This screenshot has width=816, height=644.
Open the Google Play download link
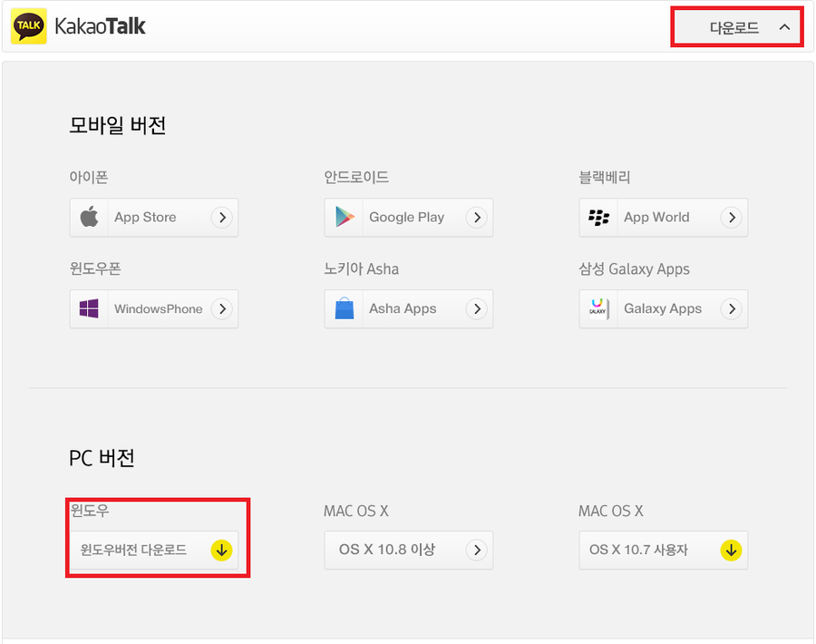point(406,218)
